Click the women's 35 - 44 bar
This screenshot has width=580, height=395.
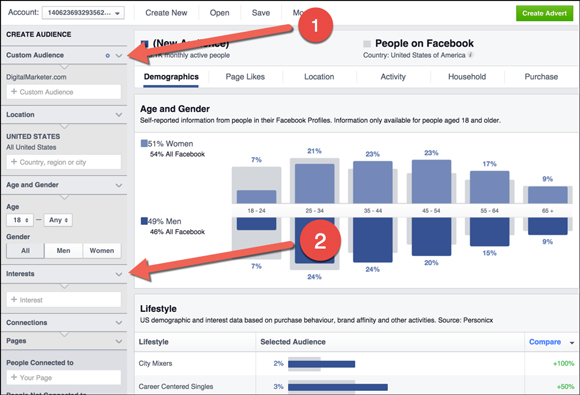tap(372, 182)
